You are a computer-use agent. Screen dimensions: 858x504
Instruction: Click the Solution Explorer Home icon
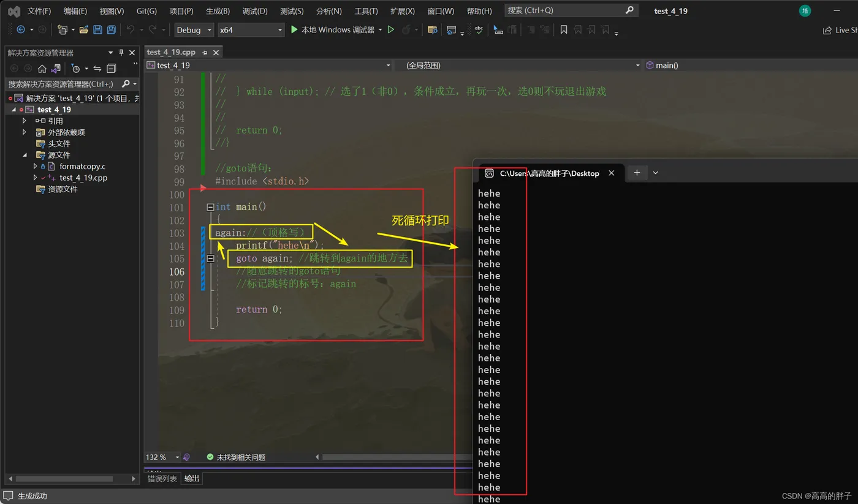pyautogui.click(x=42, y=69)
